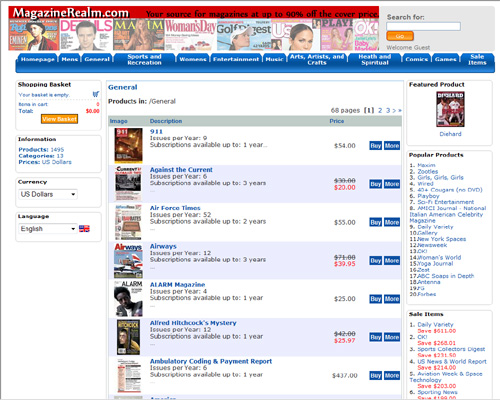The height and width of the screenshot is (400, 500).
Task: Open the Sports and Recreation tab
Action: coord(144,59)
